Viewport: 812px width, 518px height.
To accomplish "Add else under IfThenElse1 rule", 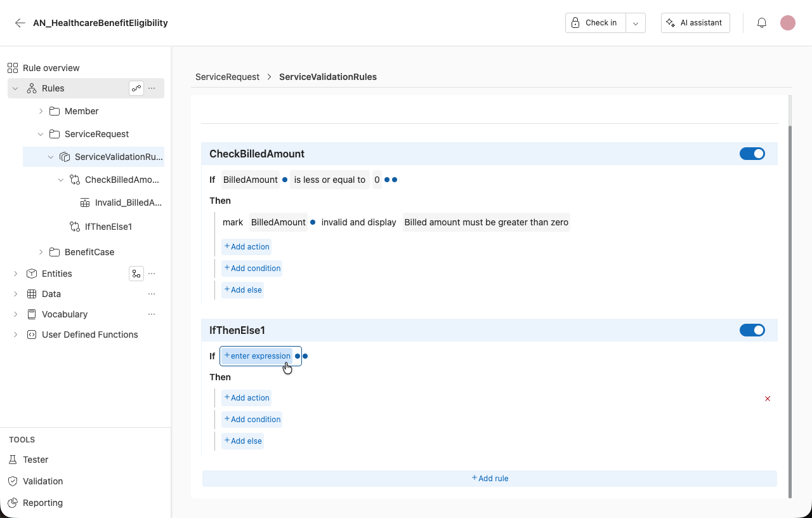I will [243, 441].
